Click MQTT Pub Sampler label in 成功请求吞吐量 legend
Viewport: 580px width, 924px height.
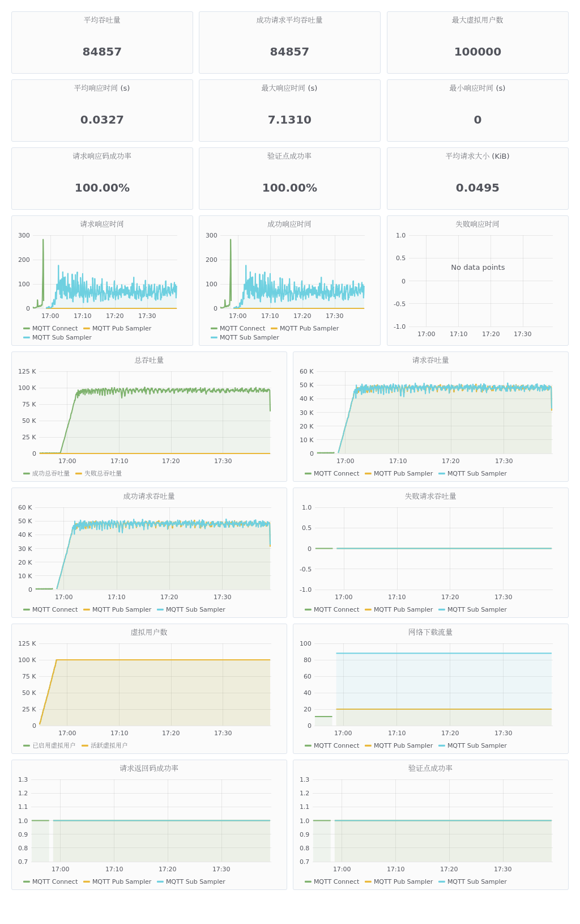point(122,609)
